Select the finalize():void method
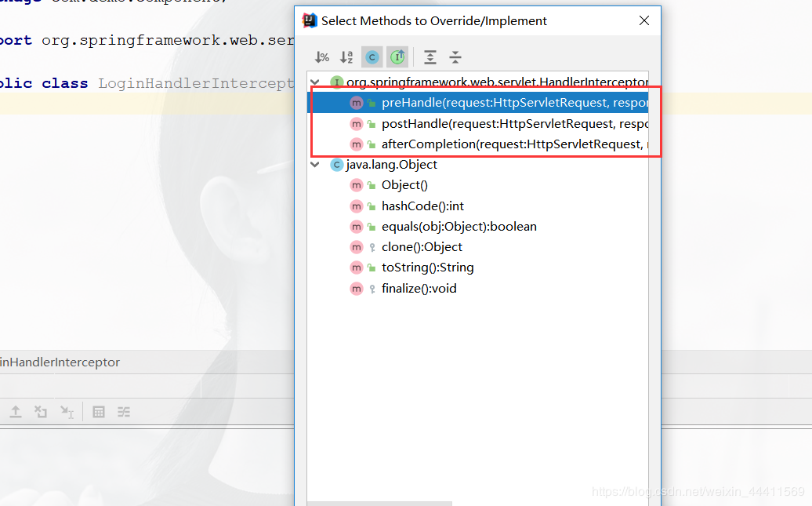The height and width of the screenshot is (506, 812). tap(418, 288)
